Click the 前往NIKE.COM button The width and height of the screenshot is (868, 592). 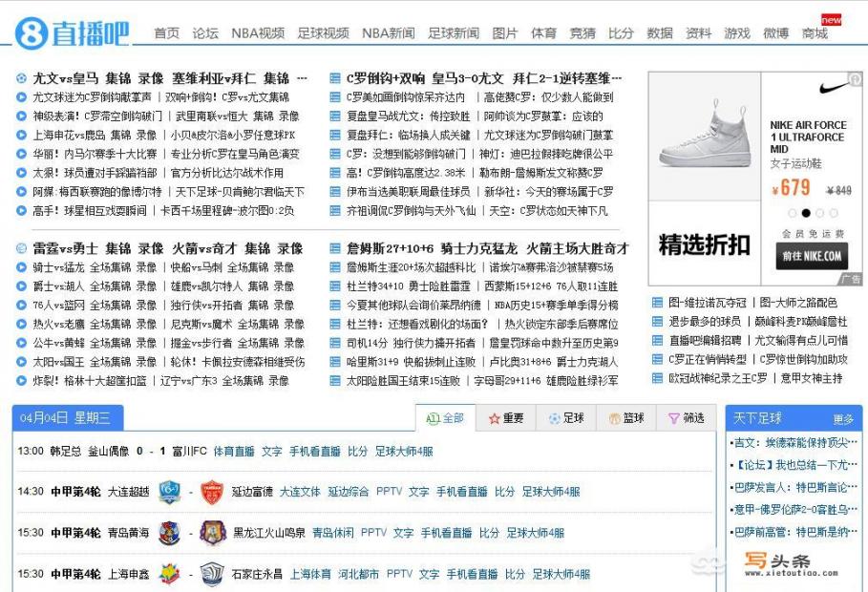tap(812, 256)
